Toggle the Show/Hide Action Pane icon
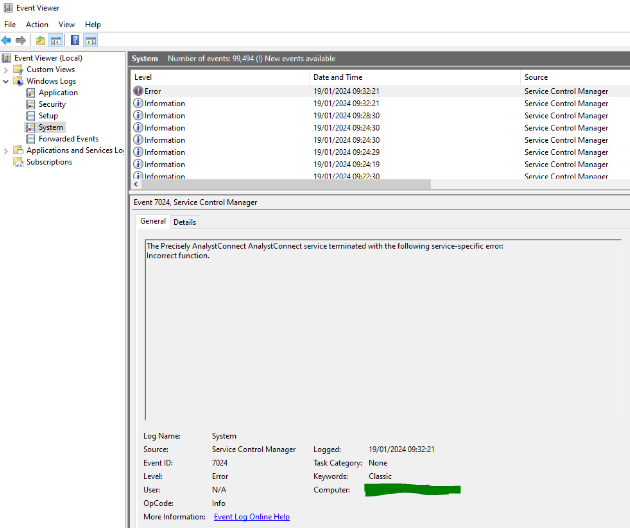Screen dimensions: 630x528 coord(91,40)
